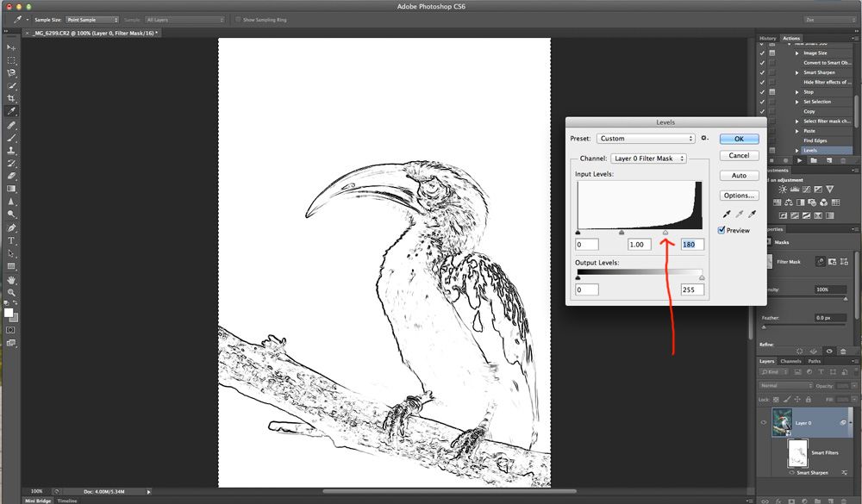Click the white input levels slider handle

pos(665,233)
